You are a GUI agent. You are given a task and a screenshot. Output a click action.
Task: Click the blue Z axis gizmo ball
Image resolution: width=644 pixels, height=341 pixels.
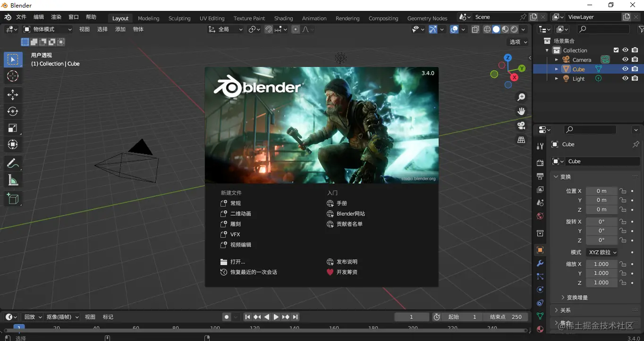click(508, 58)
